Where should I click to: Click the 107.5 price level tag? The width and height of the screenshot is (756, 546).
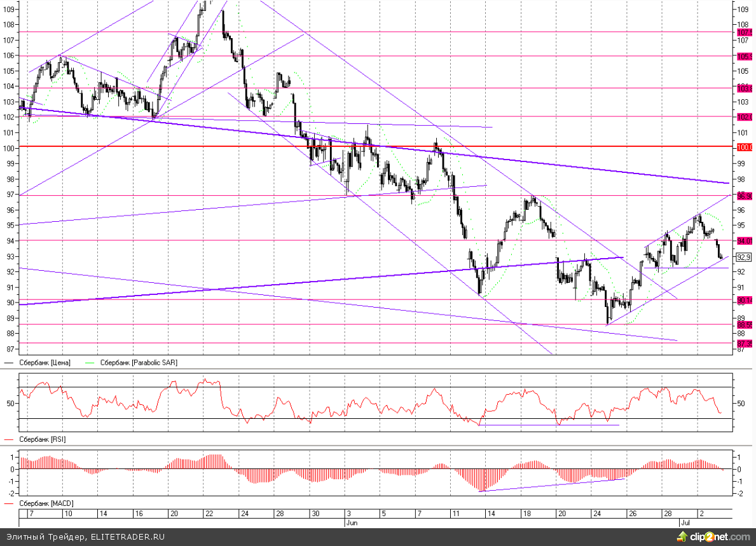point(745,32)
